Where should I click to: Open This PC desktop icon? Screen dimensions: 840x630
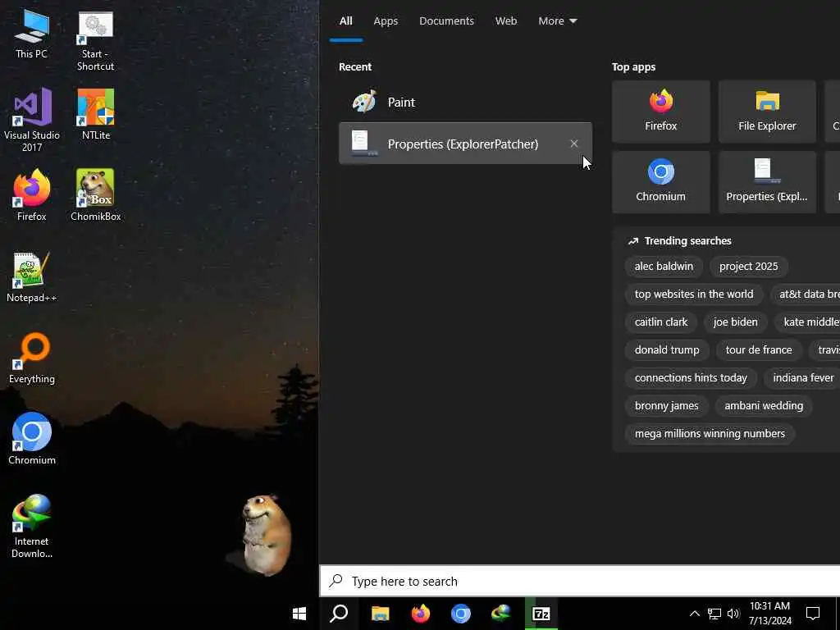pos(32,34)
